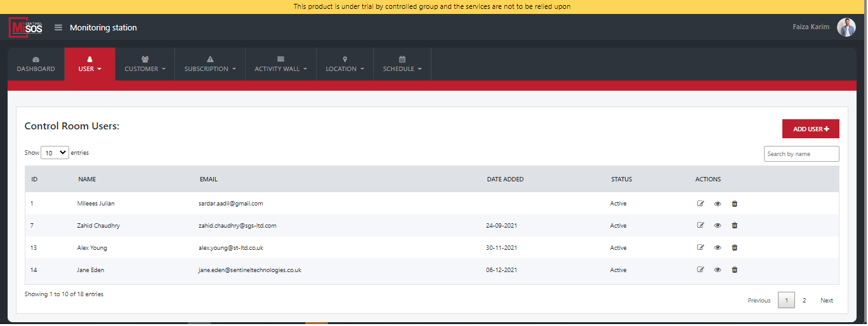Edit Jane Eden's user entry

tap(700, 270)
